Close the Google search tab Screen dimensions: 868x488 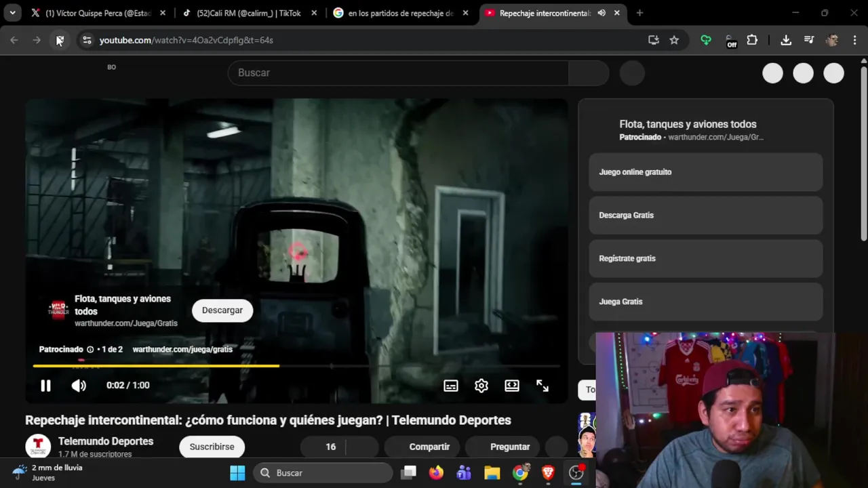466,13
